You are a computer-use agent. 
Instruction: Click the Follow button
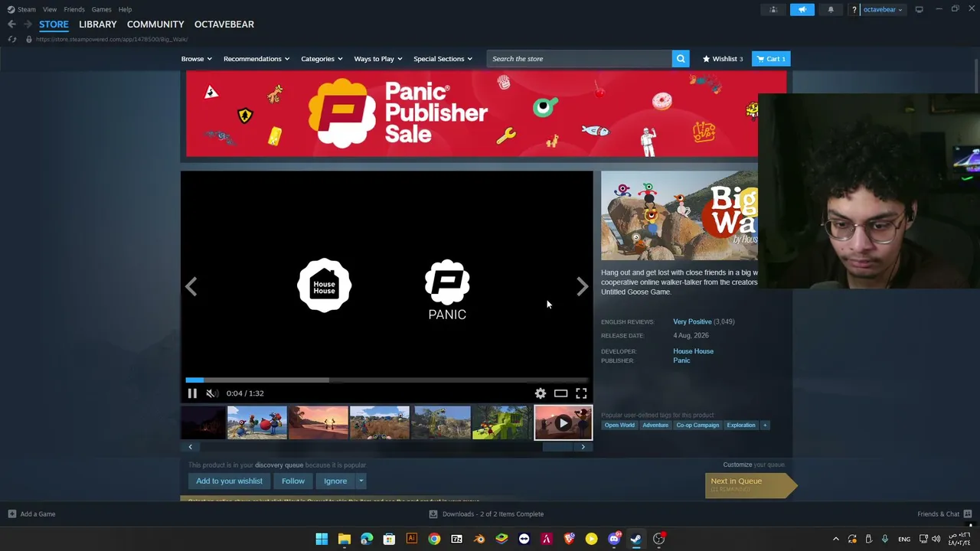(293, 481)
